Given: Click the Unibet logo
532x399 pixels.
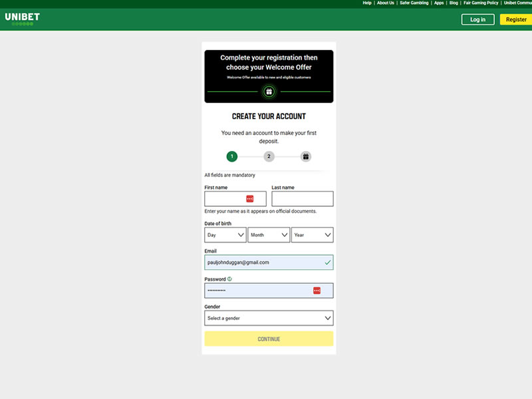Looking at the screenshot, I should (x=22, y=19).
